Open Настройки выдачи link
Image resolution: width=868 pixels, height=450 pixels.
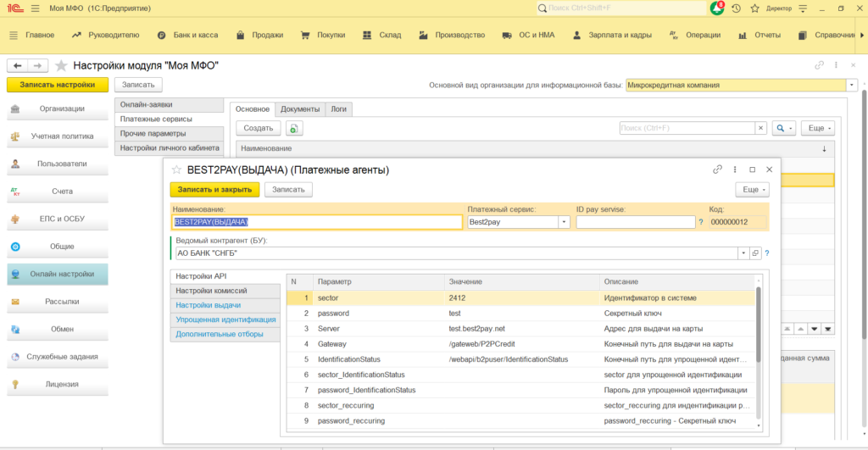[209, 305]
